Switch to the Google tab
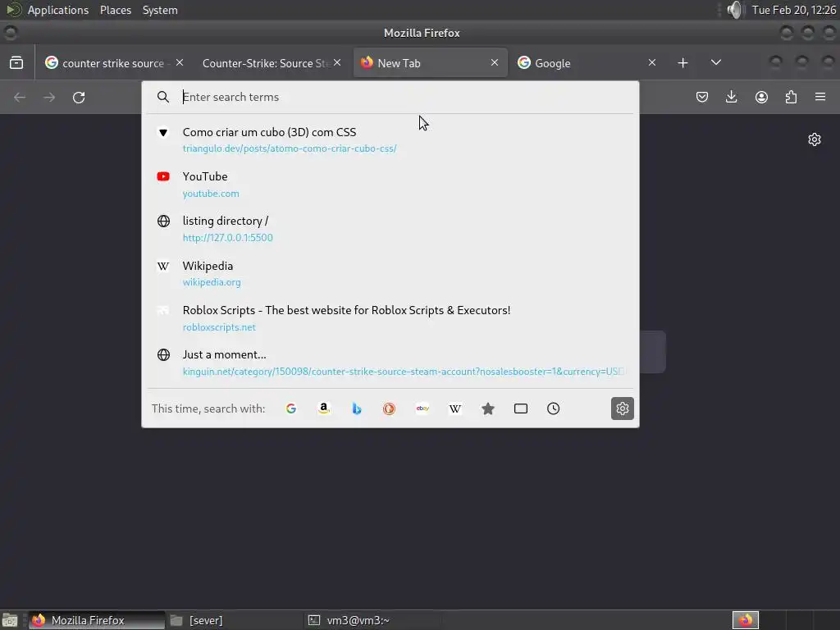 point(586,62)
